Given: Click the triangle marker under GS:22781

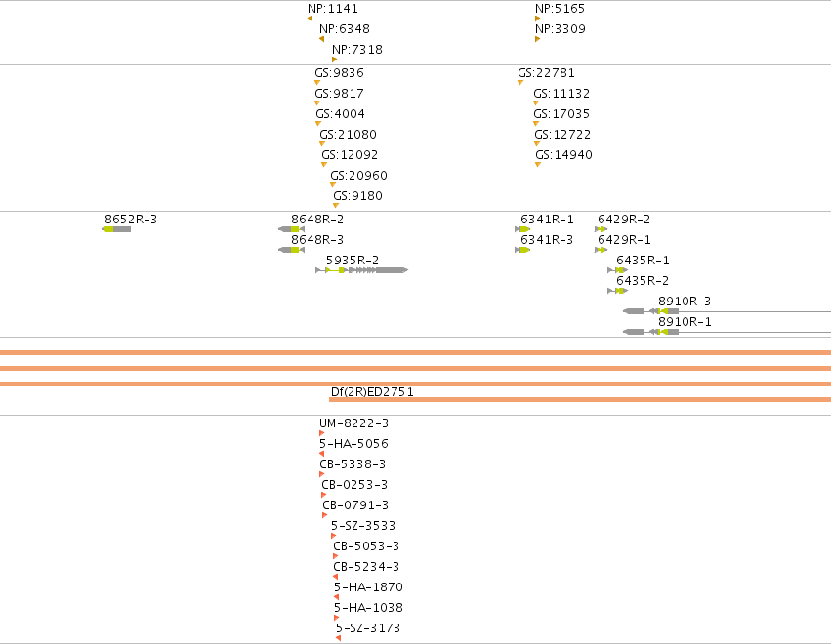Looking at the screenshot, I should 520,83.
